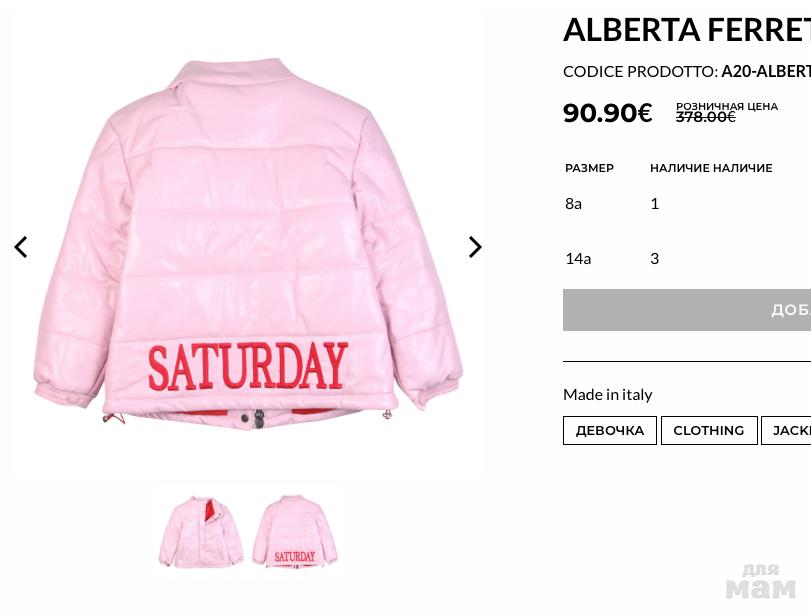This screenshot has width=811, height=613.
Task: Select front view jacket thumbnail
Action: [x=201, y=532]
